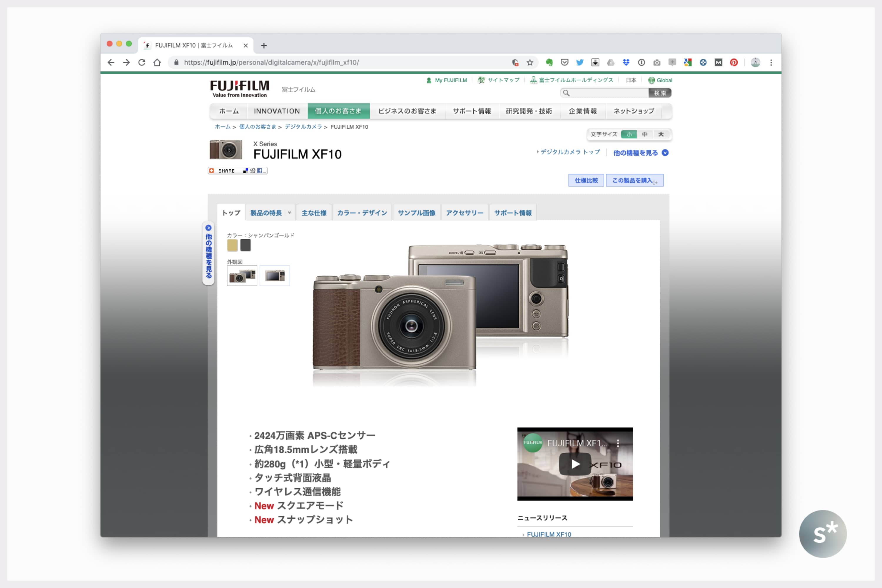
Task: Play the FUJIFILM XF10 video
Action: [575, 464]
